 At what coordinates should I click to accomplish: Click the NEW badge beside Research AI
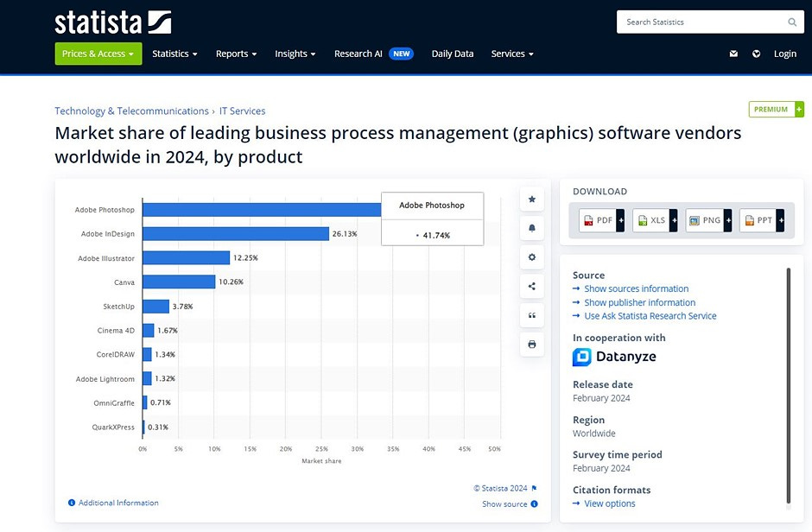tap(402, 54)
